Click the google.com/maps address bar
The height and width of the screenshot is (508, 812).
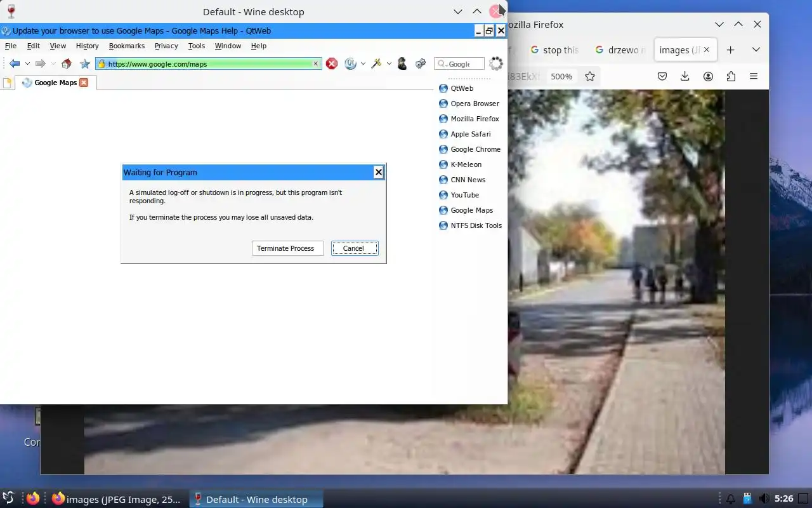point(208,63)
